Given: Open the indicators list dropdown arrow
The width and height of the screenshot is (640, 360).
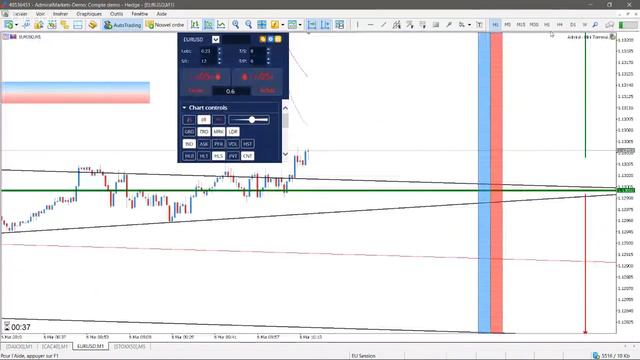Looking at the screenshot, I should coord(282,25).
